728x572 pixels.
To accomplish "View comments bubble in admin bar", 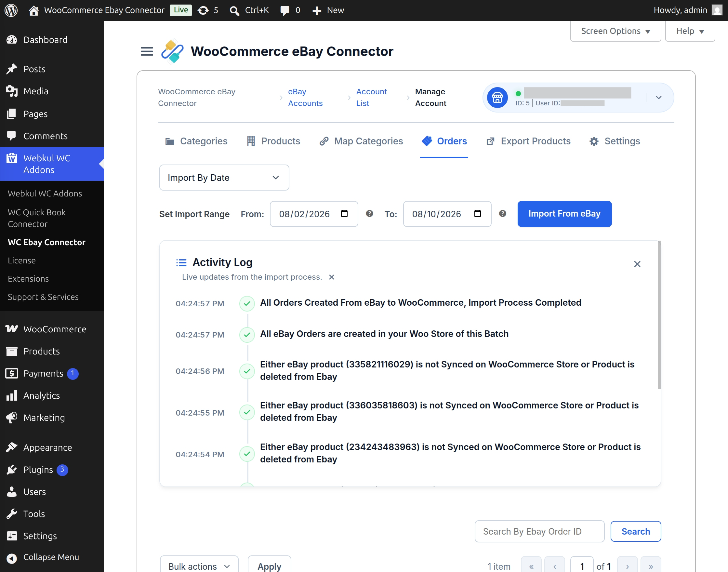I will [285, 11].
